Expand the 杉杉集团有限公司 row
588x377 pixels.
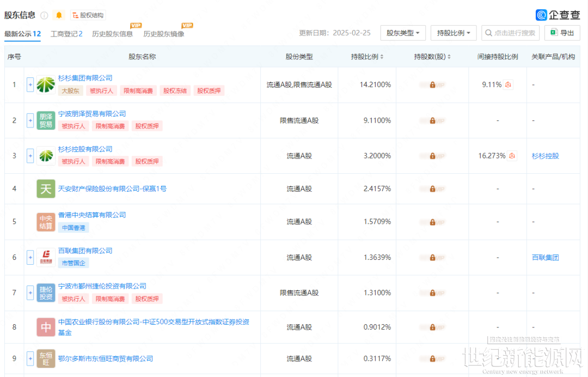click(30, 85)
